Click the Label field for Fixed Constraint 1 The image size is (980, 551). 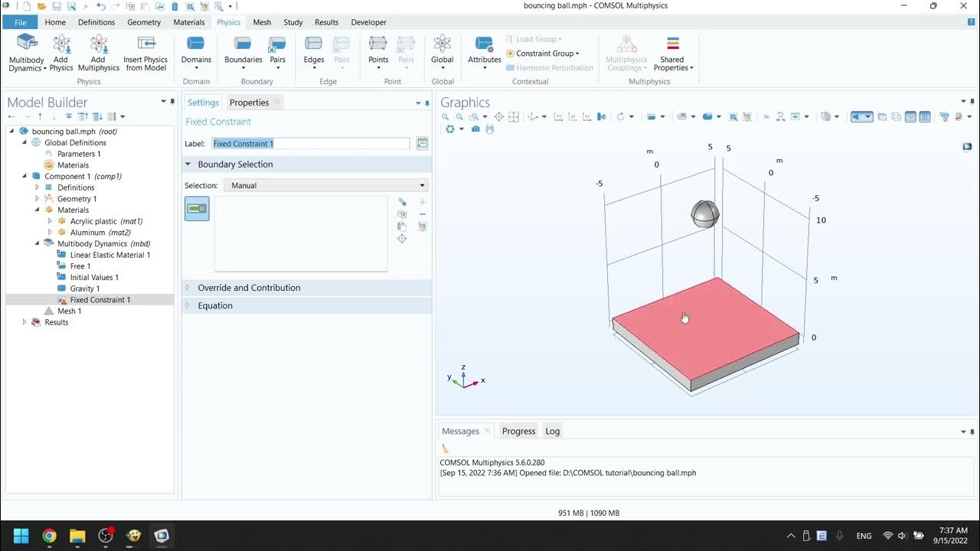point(311,144)
